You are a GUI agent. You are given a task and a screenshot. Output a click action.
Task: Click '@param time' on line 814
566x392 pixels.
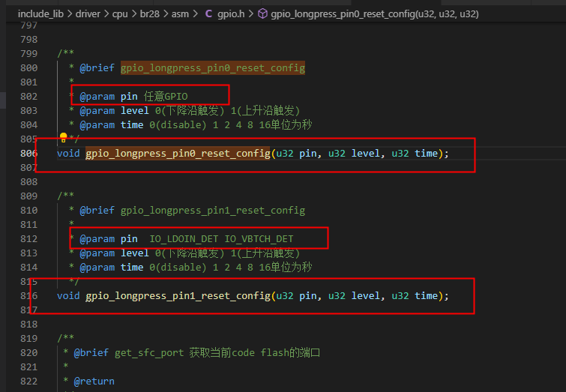(x=112, y=268)
